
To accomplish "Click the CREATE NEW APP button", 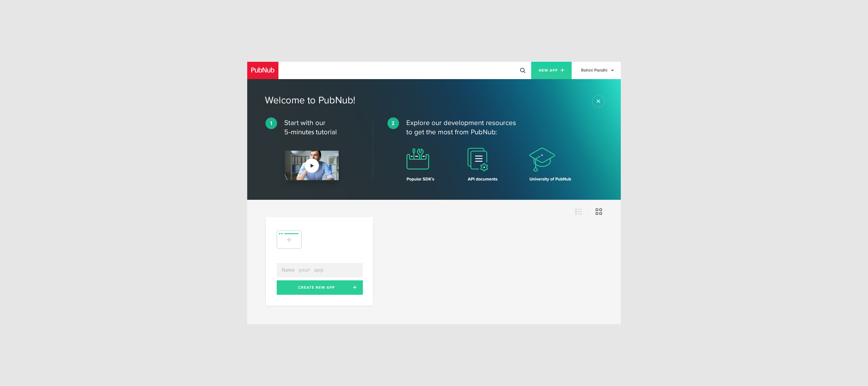I will tap(320, 287).
